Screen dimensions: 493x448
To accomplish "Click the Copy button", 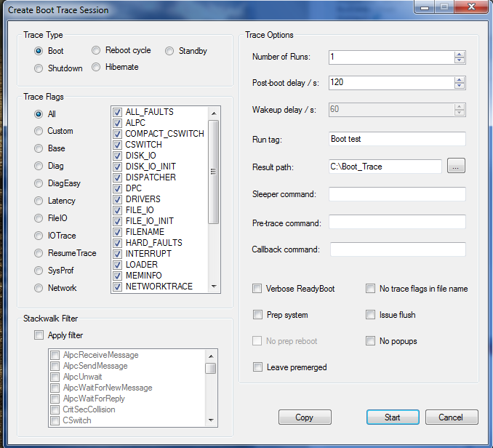I will [304, 417].
